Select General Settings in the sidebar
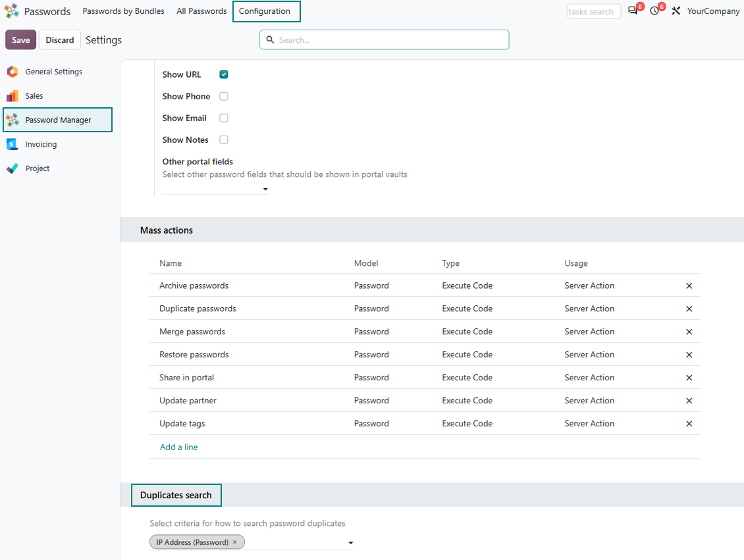The height and width of the screenshot is (560, 744). click(53, 72)
